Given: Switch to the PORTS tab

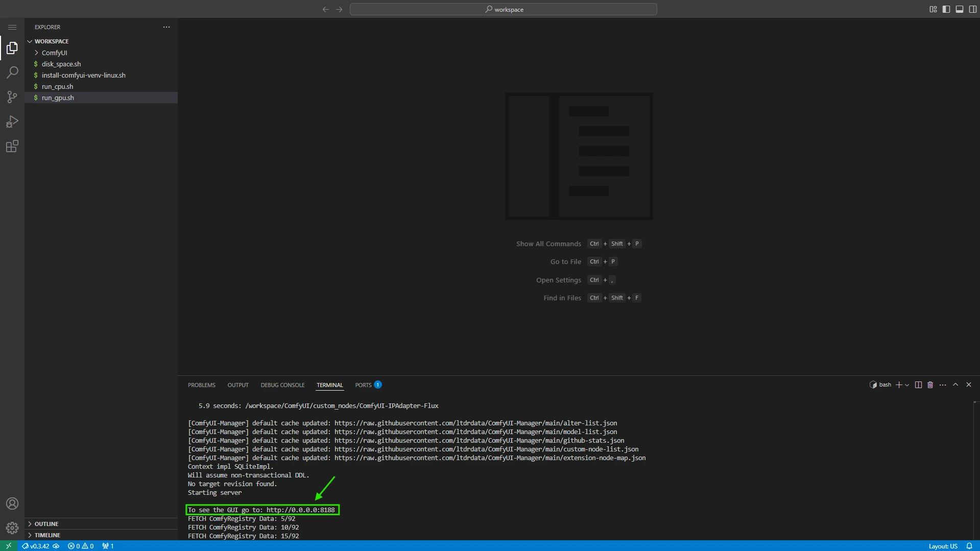Looking at the screenshot, I should [x=368, y=385].
